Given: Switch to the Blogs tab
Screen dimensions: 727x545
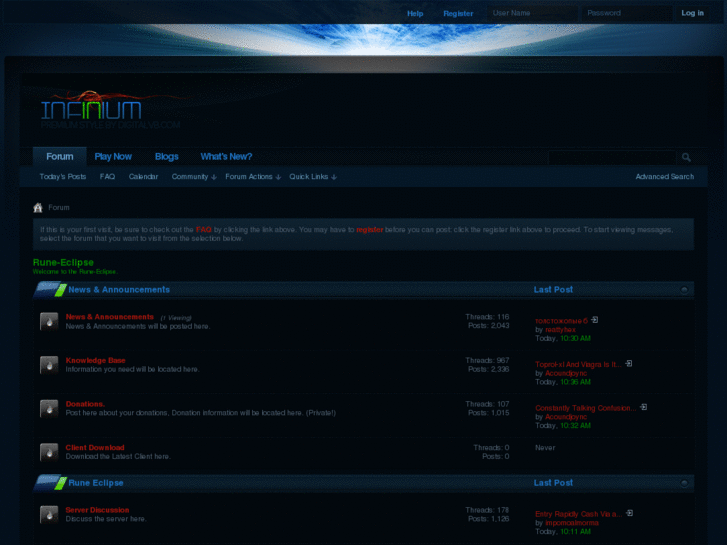Looking at the screenshot, I should 166,156.
